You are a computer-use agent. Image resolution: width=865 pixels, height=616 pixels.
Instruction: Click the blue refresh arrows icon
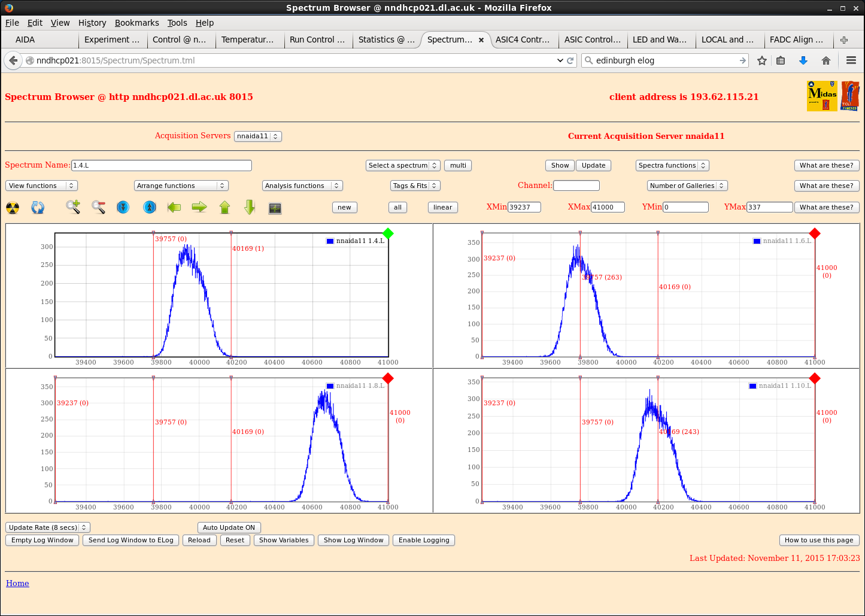pos(38,208)
